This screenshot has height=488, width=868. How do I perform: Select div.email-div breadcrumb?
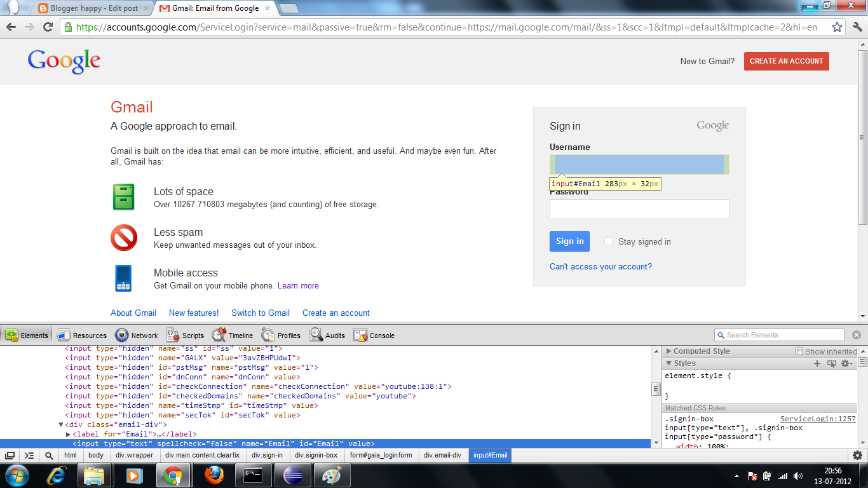[443, 456]
